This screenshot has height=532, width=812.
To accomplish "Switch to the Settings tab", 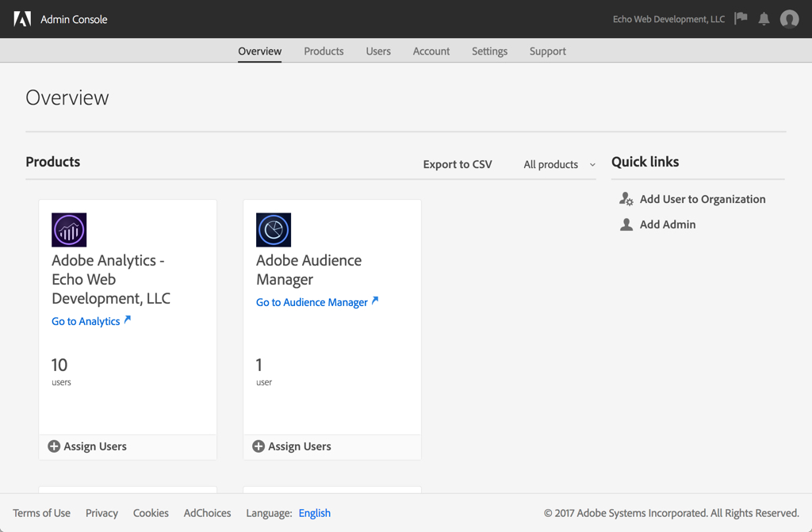I will point(489,52).
